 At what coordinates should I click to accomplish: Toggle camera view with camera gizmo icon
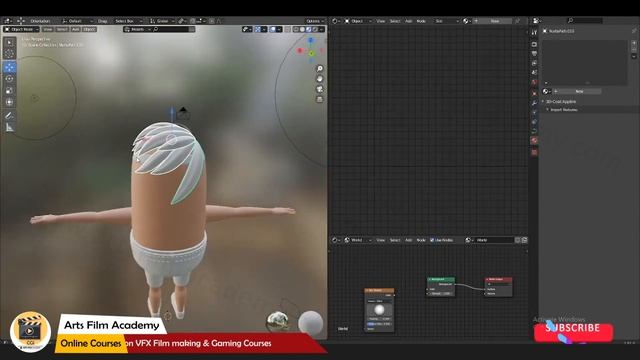pyautogui.click(x=320, y=89)
